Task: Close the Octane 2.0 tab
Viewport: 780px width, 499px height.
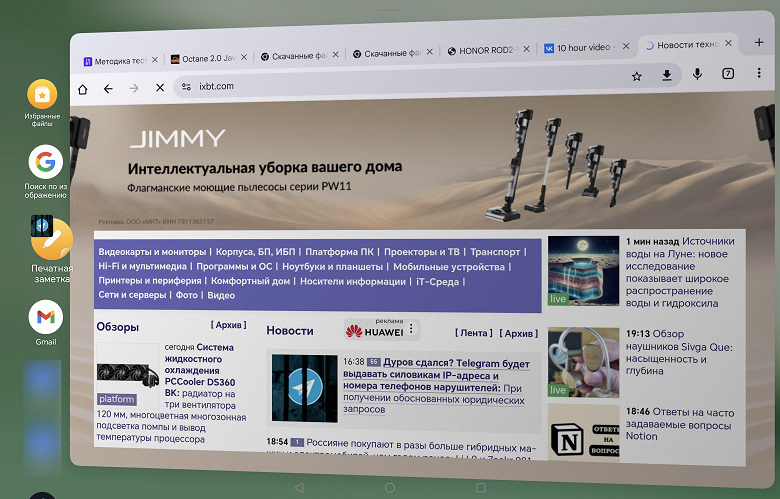Action: point(244,57)
